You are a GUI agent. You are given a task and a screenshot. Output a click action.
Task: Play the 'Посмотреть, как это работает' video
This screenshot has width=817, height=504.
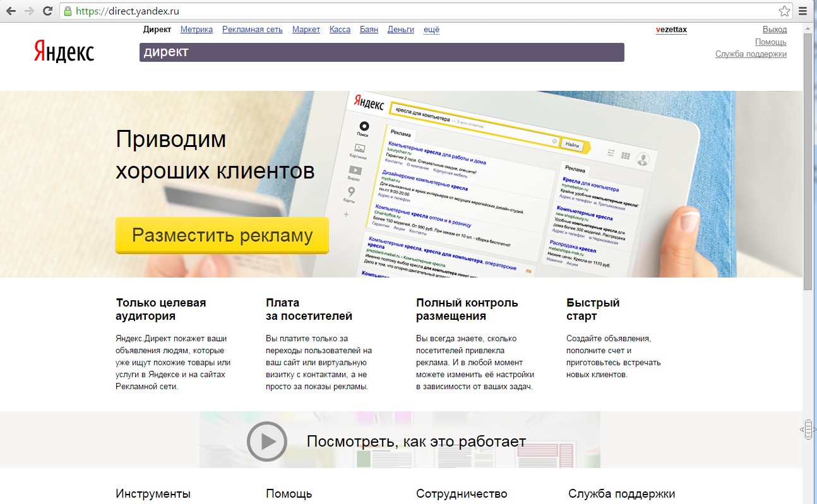[267, 441]
